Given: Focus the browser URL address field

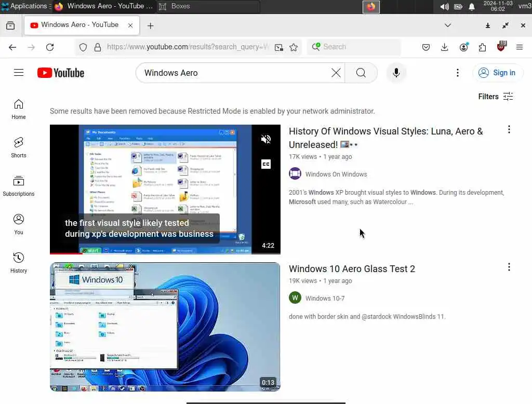Looking at the screenshot, I should (x=188, y=47).
